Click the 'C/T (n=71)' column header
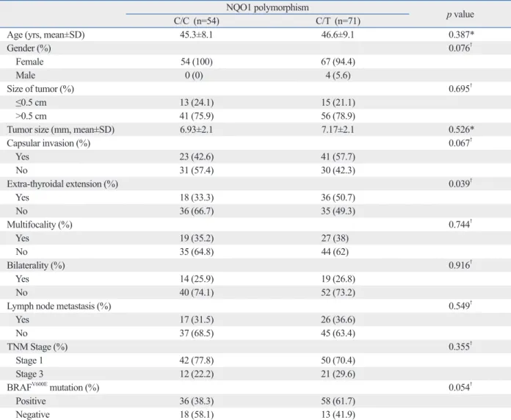Image resolution: width=511 pixels, height=420 pixels. (x=338, y=21)
